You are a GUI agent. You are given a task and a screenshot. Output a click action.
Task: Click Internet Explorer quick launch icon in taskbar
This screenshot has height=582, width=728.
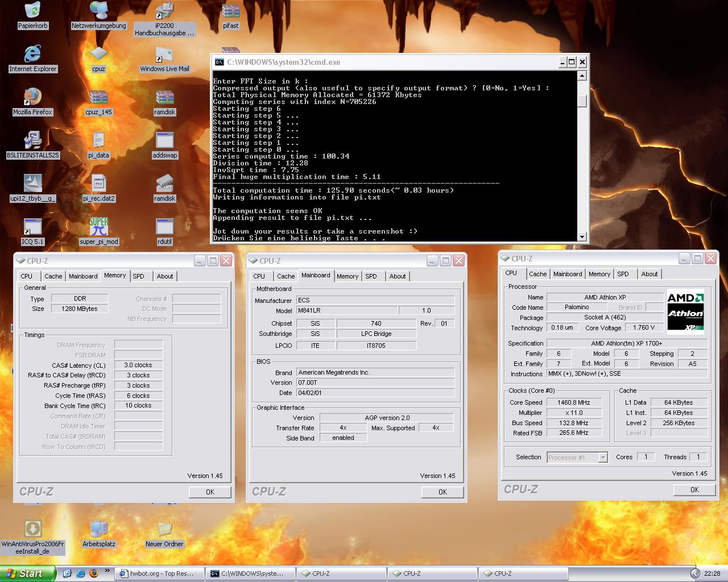pyautogui.click(x=81, y=573)
